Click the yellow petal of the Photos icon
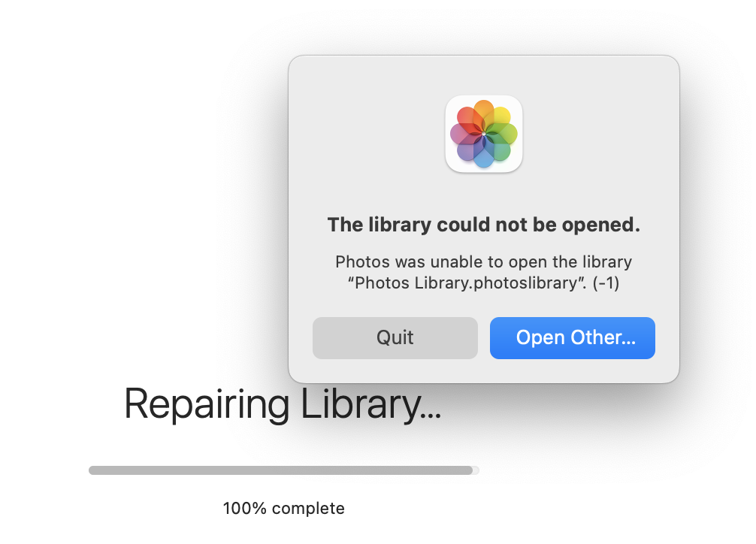 coord(503,114)
